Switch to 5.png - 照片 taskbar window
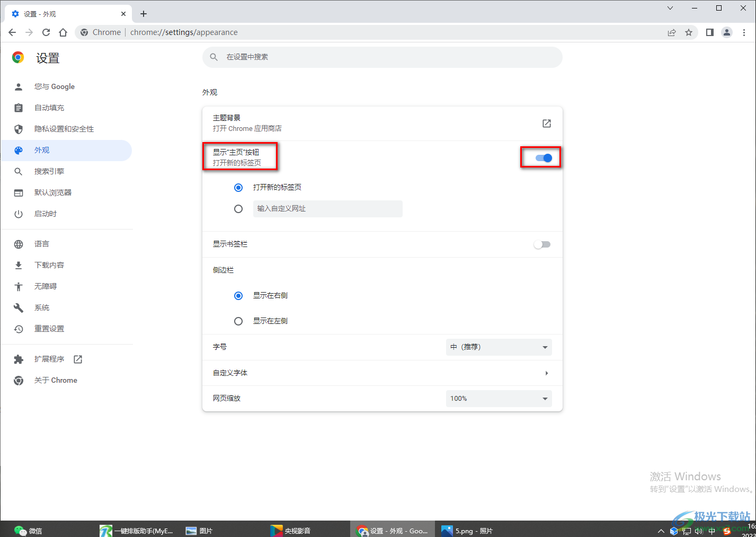The image size is (756, 537). pos(467,530)
